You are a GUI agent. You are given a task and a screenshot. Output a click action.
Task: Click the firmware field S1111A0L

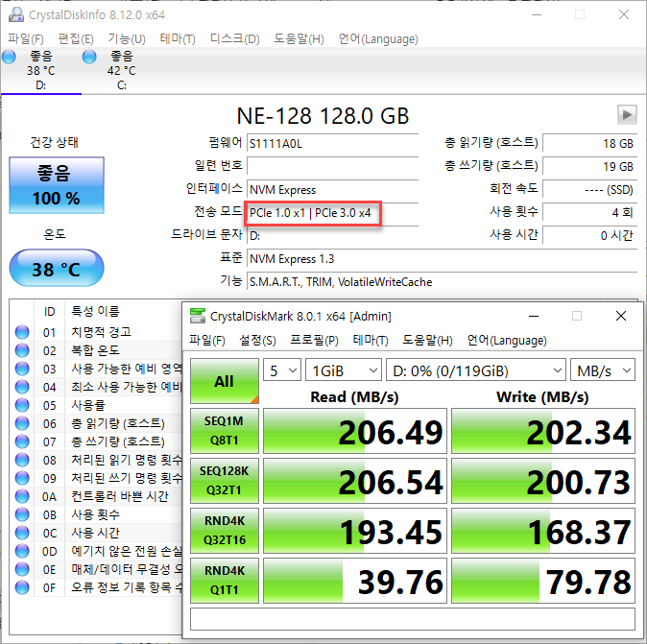[332, 144]
